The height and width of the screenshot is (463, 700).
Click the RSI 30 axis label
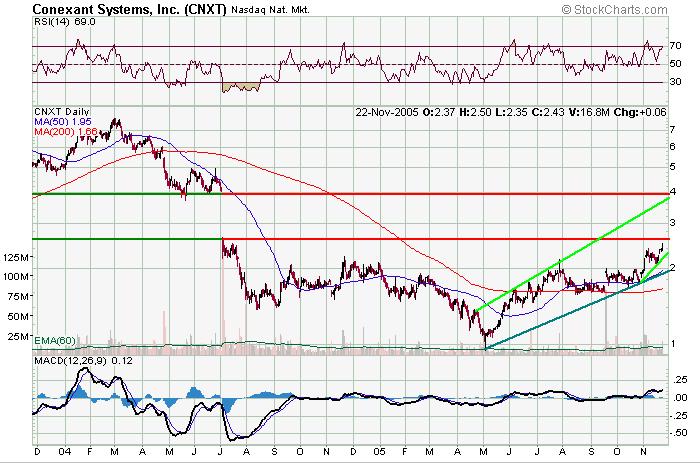click(675, 82)
